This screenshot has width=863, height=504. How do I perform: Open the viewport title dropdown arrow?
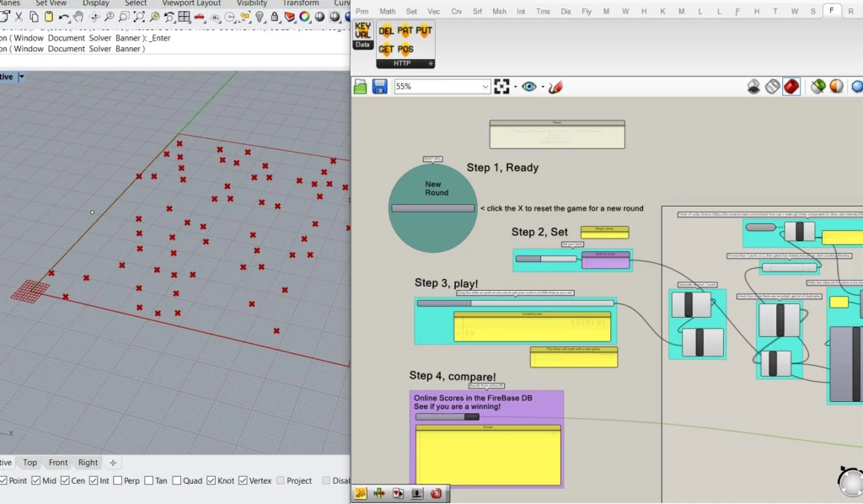click(x=21, y=77)
